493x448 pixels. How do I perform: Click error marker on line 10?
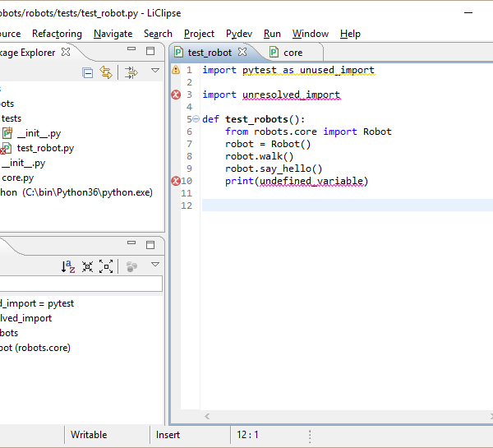pyautogui.click(x=176, y=181)
